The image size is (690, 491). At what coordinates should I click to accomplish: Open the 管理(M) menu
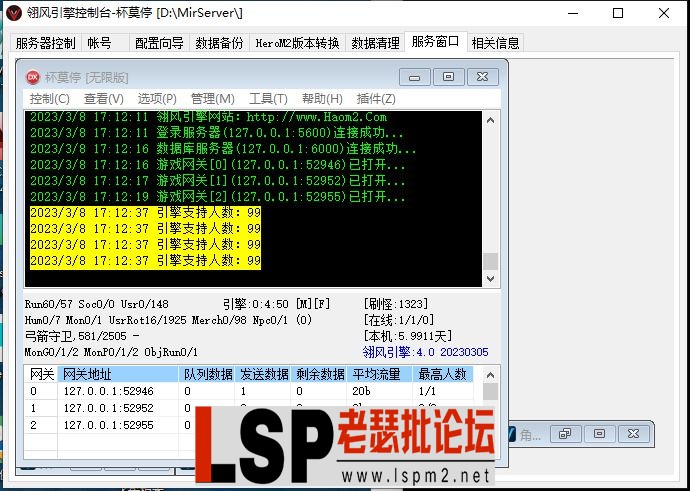pyautogui.click(x=213, y=99)
